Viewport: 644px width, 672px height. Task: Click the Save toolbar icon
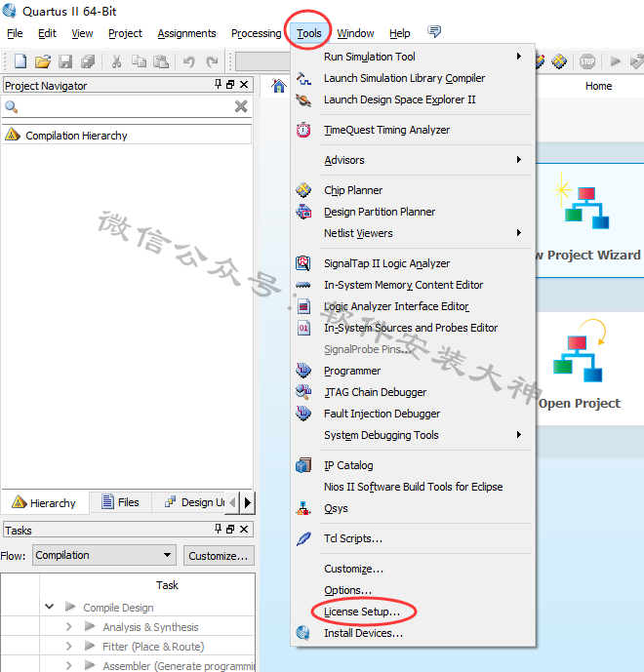[65, 61]
